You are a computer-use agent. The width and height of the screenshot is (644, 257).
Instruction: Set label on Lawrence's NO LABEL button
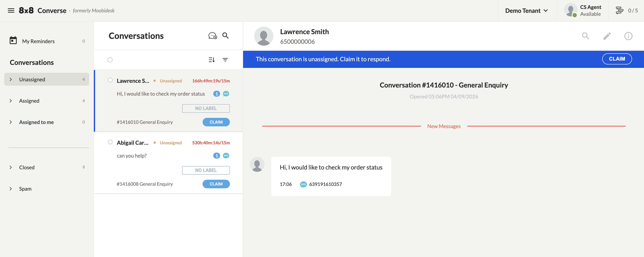(206, 108)
